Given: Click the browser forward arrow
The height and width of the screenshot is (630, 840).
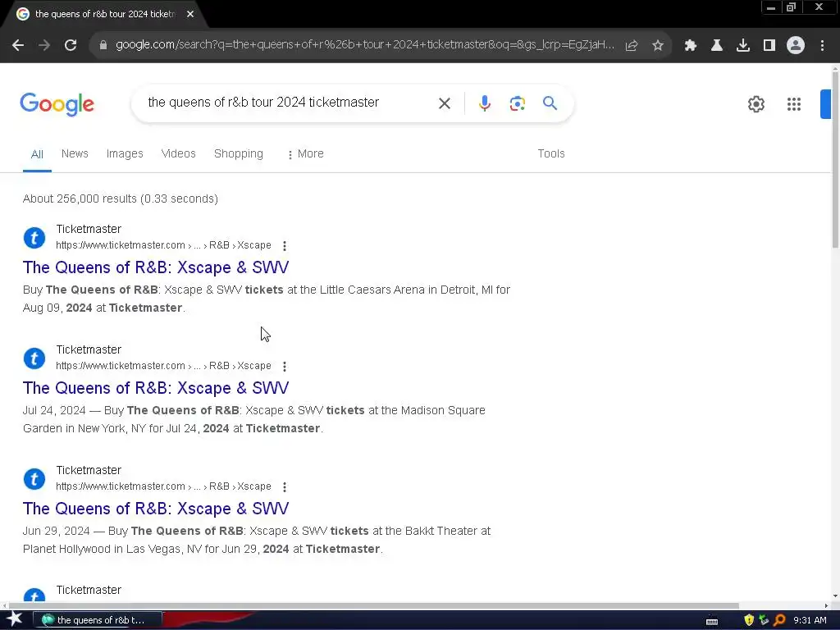Looking at the screenshot, I should coord(44,46).
